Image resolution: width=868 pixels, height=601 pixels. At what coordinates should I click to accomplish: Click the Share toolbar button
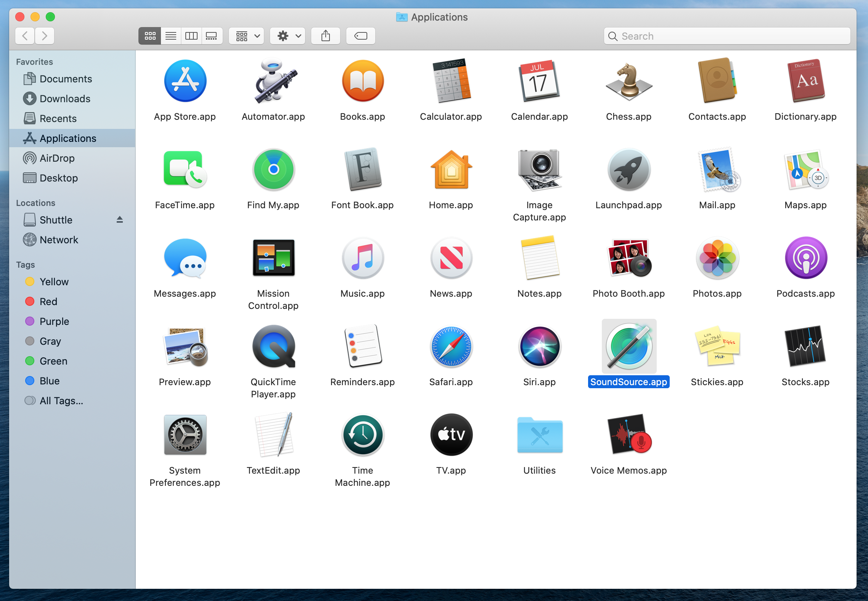tap(325, 36)
